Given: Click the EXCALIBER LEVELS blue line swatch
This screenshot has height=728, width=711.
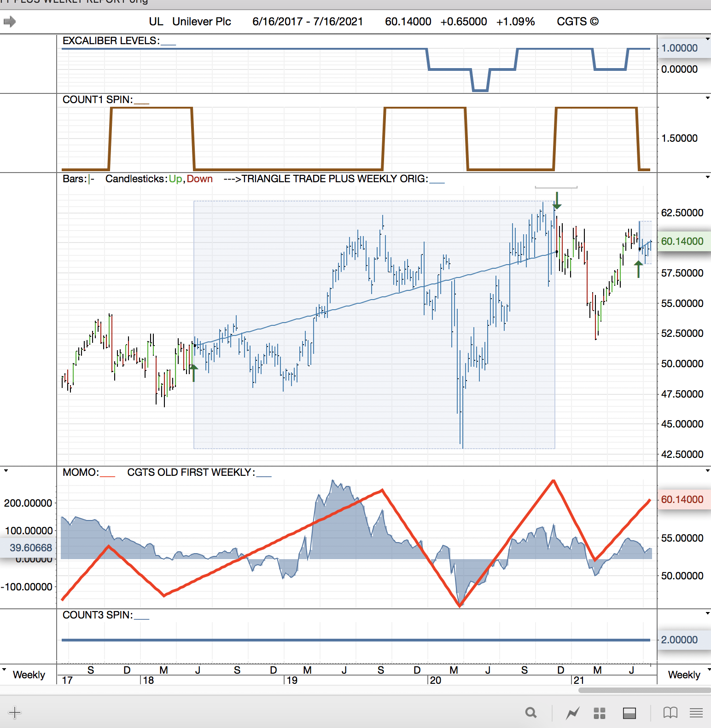Looking at the screenshot, I should [169, 44].
